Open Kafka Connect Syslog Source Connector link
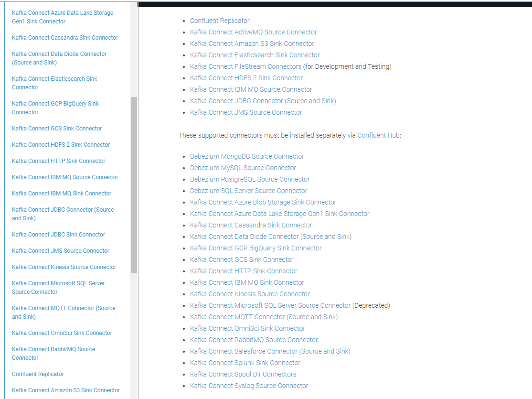 249,386
